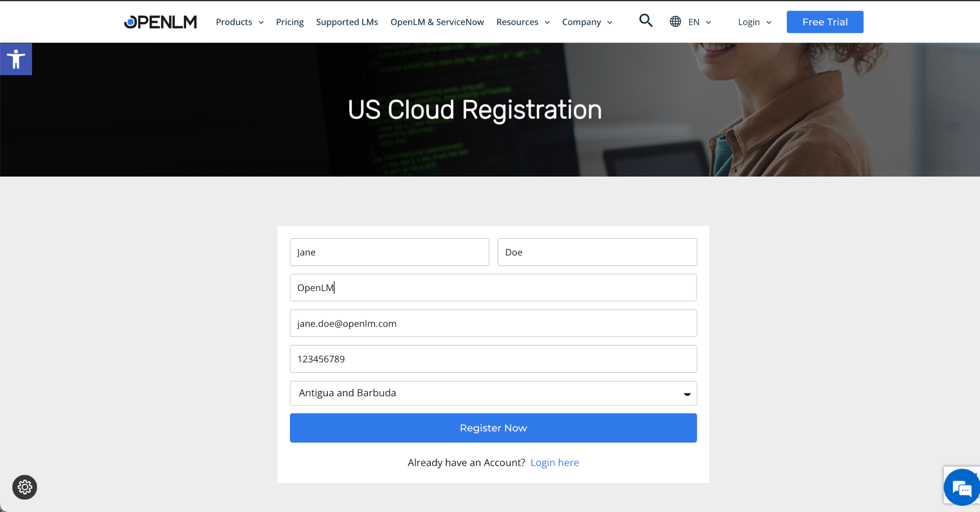Expand the Company dropdown
The width and height of the screenshot is (980, 512).
587,22
